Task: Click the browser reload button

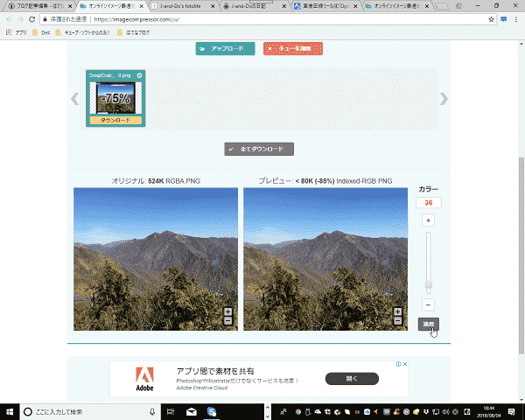Action: [x=31, y=19]
